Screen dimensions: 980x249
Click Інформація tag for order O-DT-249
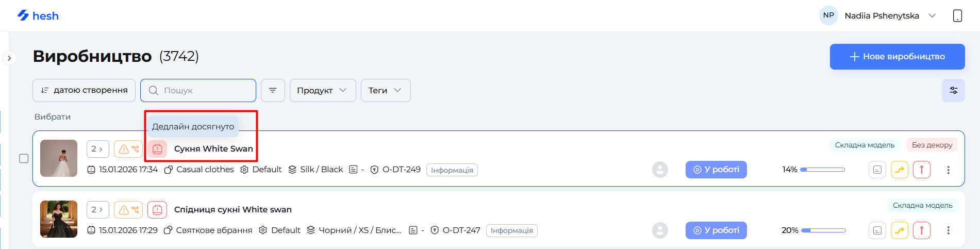(x=452, y=170)
